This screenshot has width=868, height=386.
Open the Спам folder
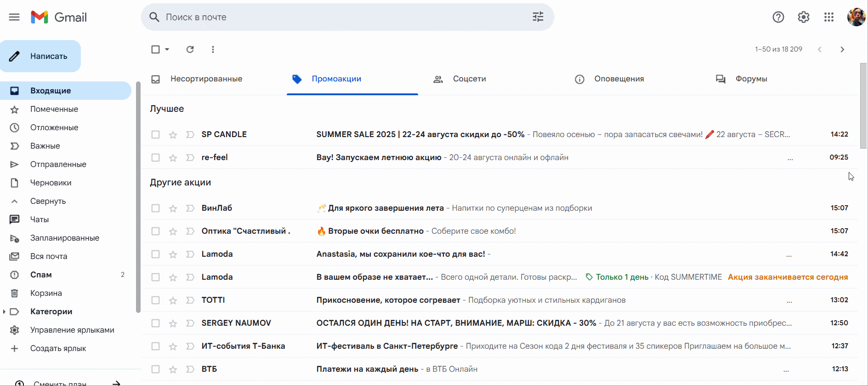pyautogui.click(x=41, y=275)
